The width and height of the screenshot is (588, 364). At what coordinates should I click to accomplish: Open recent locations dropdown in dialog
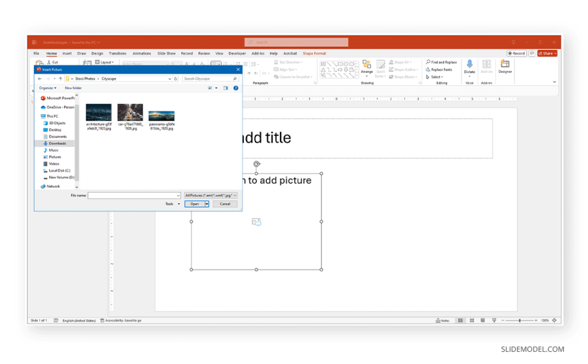tap(54, 79)
